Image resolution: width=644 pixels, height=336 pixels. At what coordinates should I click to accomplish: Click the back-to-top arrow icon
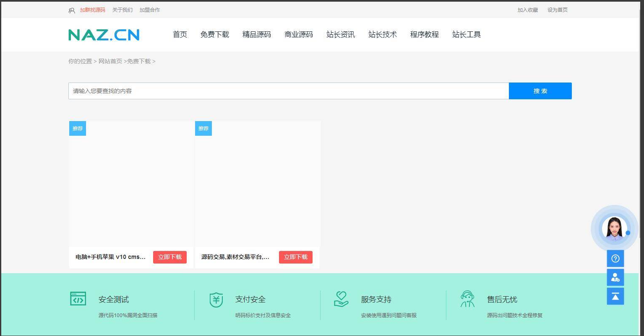coord(615,296)
